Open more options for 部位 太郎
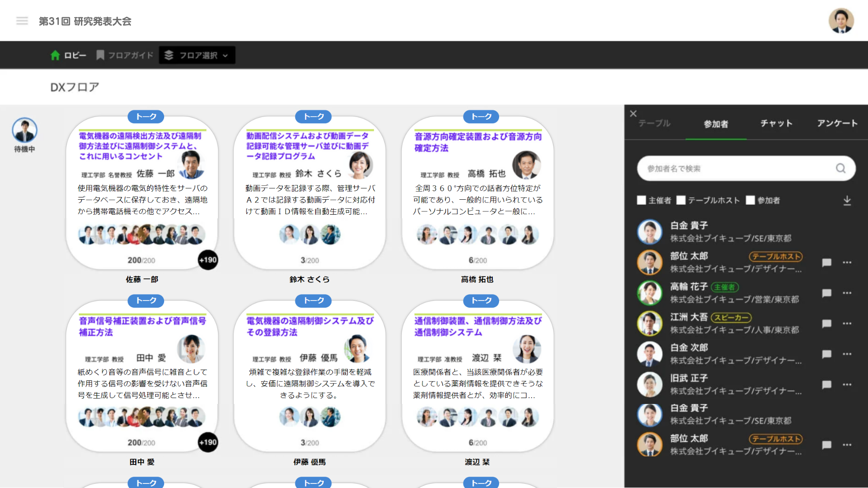The image size is (868, 488). tap(847, 263)
